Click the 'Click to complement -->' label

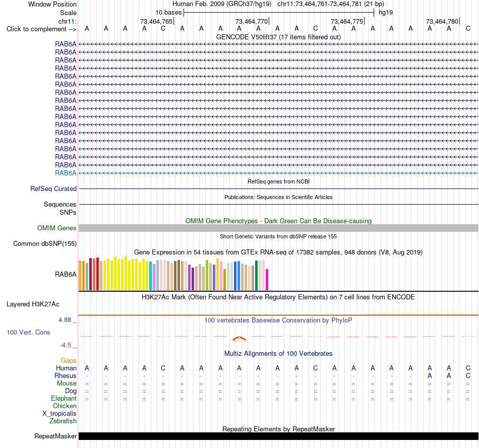41,29
